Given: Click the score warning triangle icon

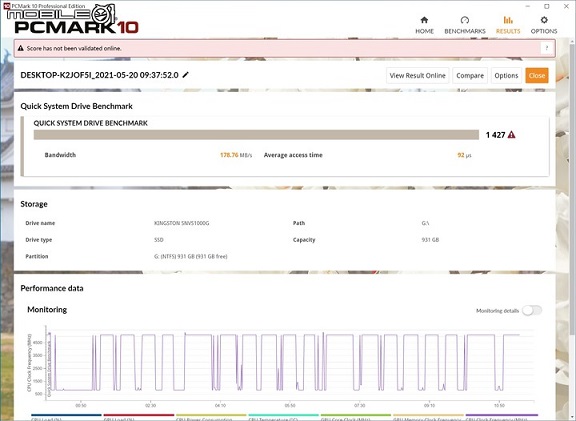Looking at the screenshot, I should click(x=511, y=135).
